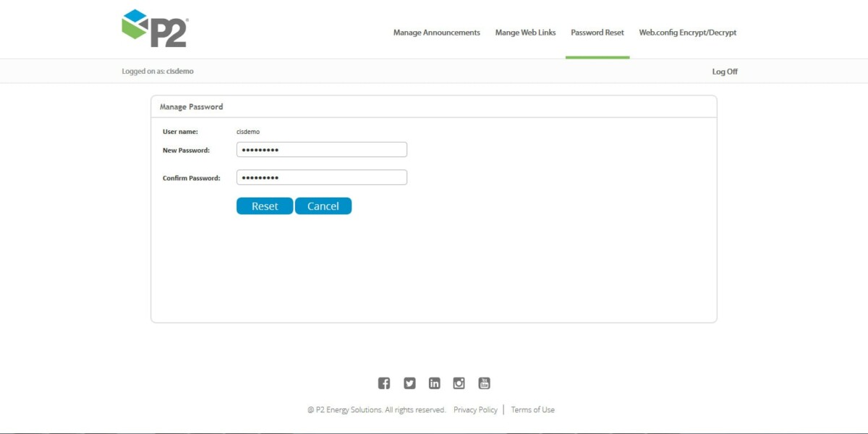The height and width of the screenshot is (434, 868).
Task: Navigate to Manage Announcements
Action: click(436, 33)
